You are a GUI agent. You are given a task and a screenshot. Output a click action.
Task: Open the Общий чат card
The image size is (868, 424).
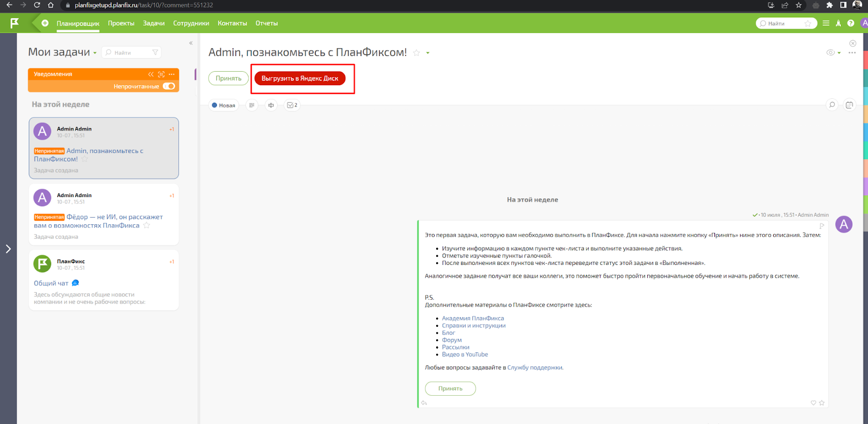pos(104,280)
